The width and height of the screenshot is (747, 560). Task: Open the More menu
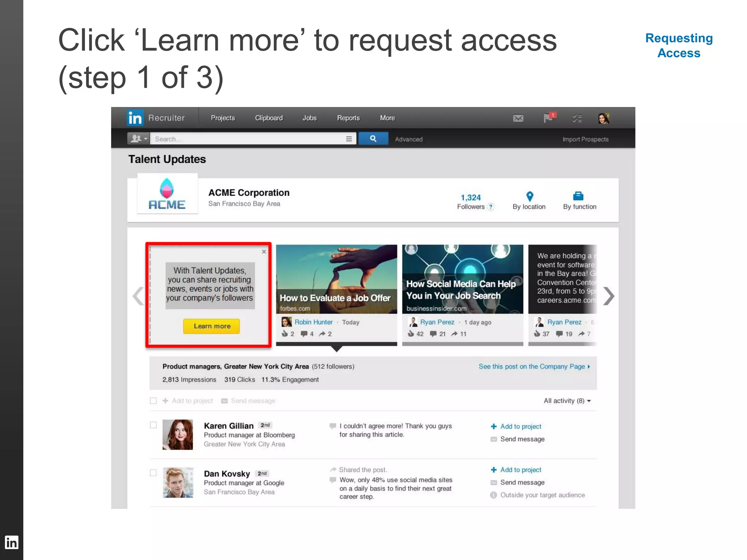[x=387, y=118]
